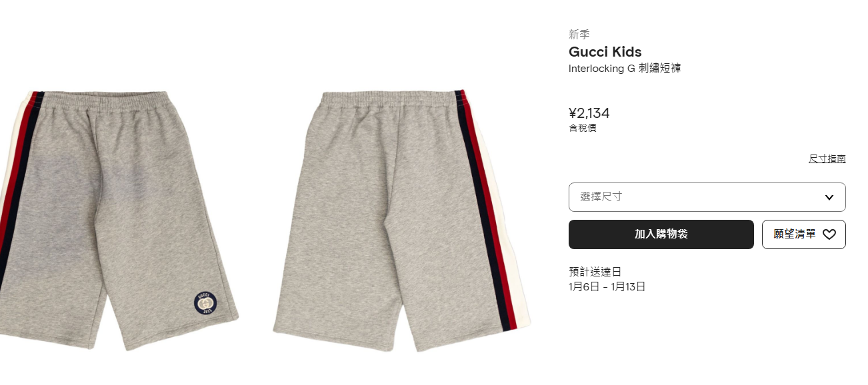Click the 1月6日 - 1月13日 delivery dates
The width and height of the screenshot is (868, 385).
click(x=607, y=287)
